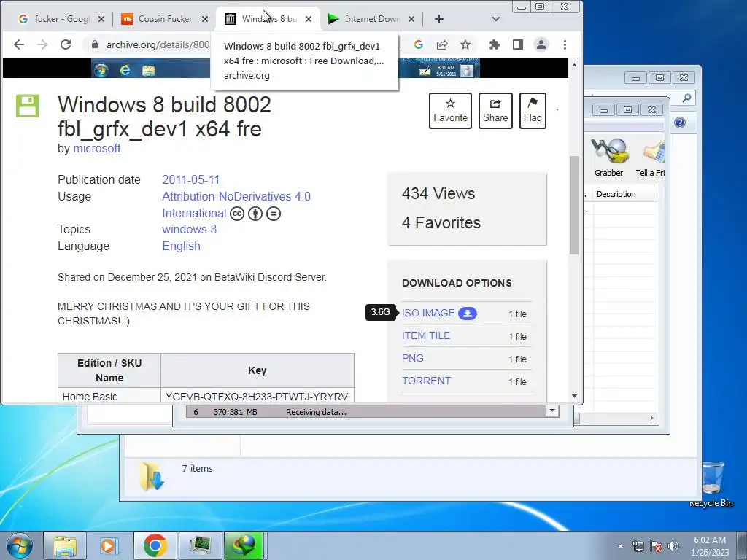Open the microsoft author link
This screenshot has height=560, width=747.
[x=97, y=149]
